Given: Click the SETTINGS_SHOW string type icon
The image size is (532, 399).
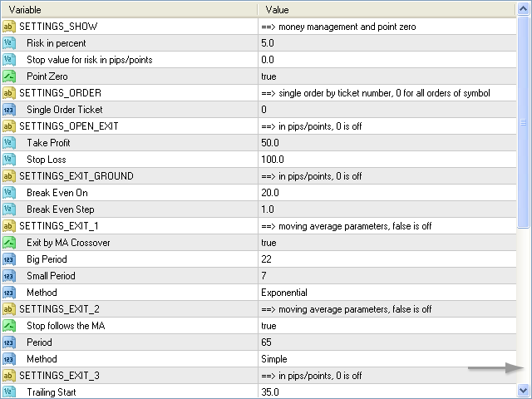Looking at the screenshot, I should (x=8, y=27).
